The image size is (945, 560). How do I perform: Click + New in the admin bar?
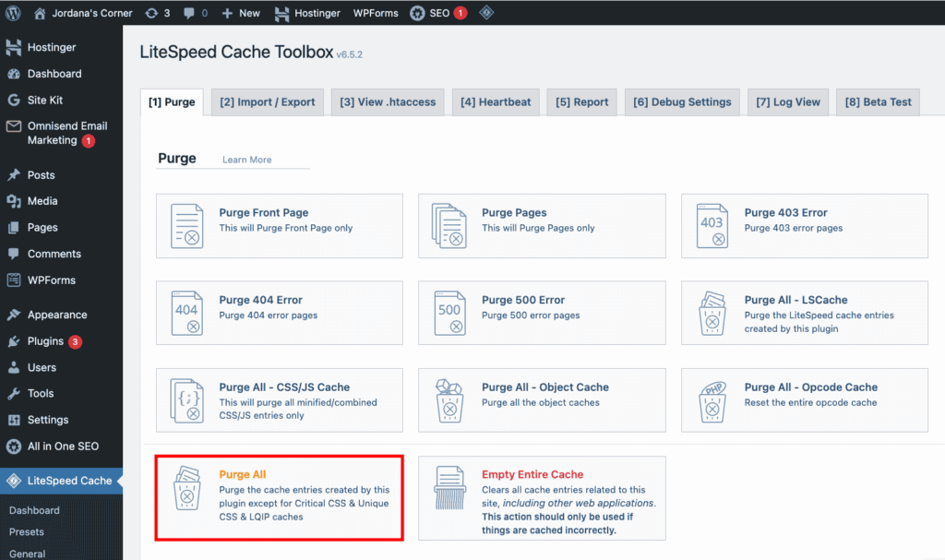point(240,12)
